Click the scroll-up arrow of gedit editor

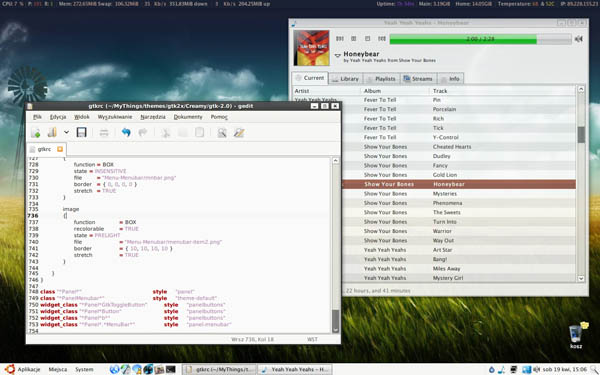(x=336, y=160)
